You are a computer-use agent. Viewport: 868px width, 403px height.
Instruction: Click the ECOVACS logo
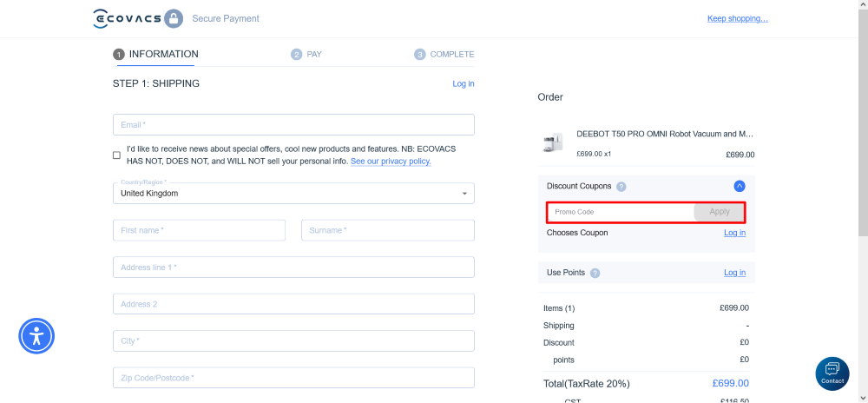coord(127,18)
